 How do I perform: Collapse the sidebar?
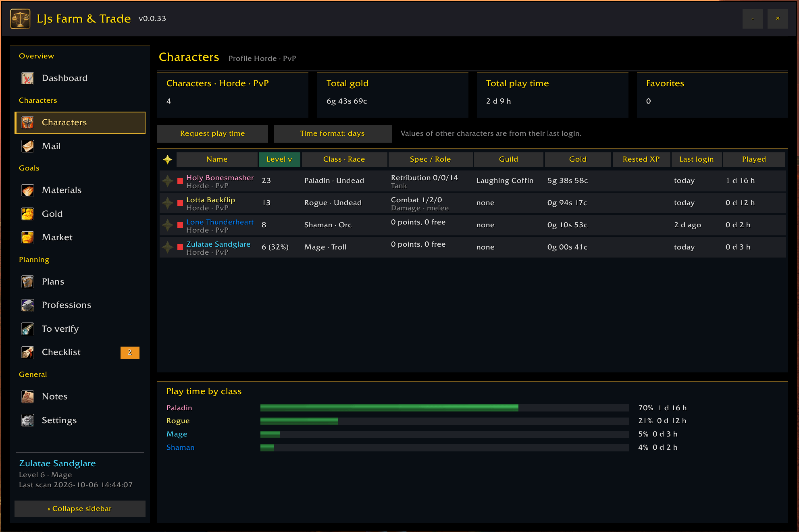[80, 509]
